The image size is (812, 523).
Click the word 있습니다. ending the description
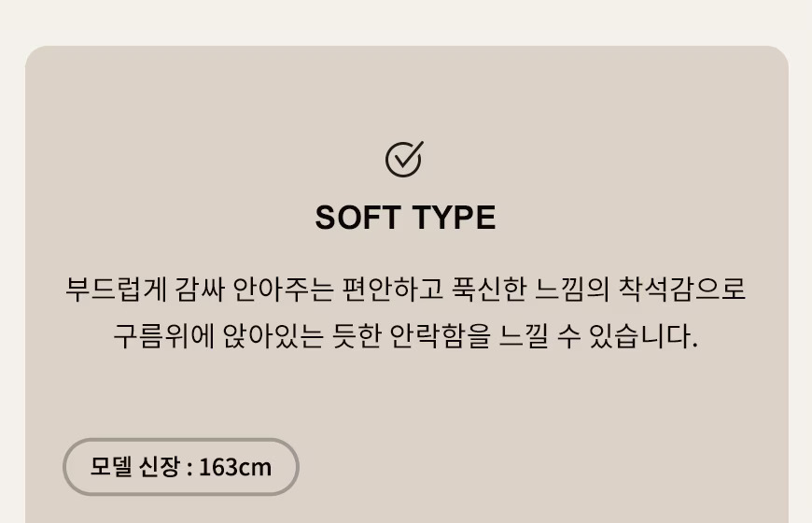point(644,335)
